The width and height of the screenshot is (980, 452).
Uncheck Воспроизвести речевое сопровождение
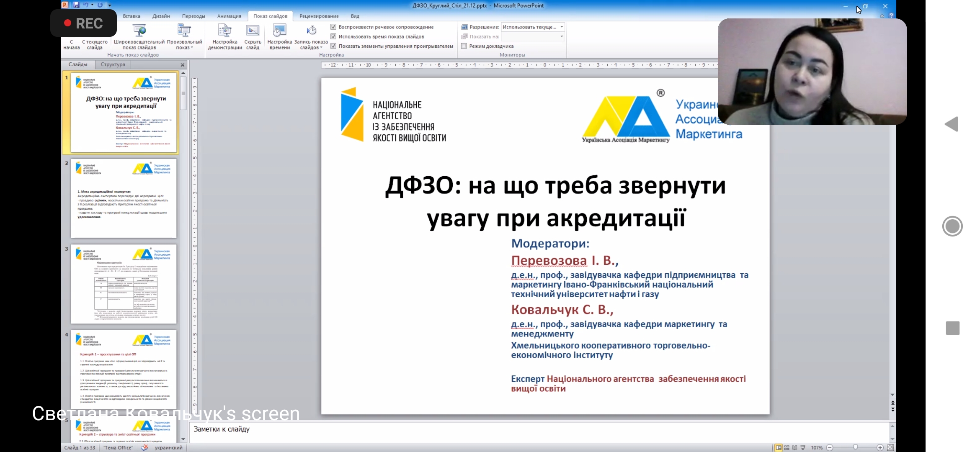coord(333,26)
